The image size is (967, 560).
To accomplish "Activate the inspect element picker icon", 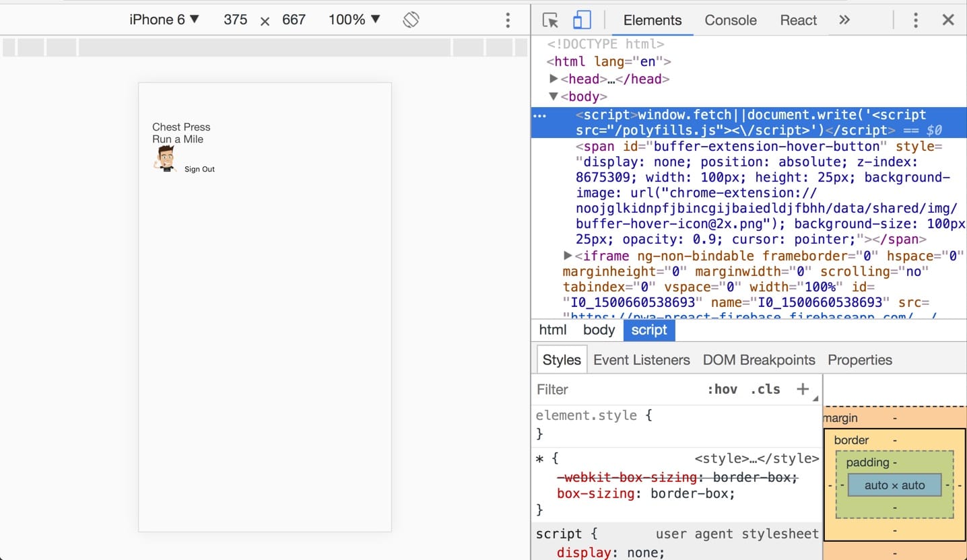I will (550, 20).
